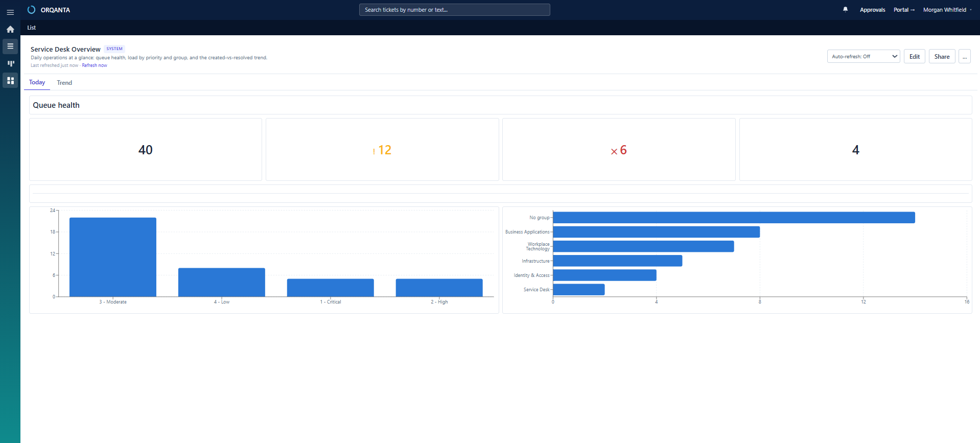Expand the Auto-refresh dropdown
The height and width of the screenshot is (443, 980).
(x=864, y=56)
